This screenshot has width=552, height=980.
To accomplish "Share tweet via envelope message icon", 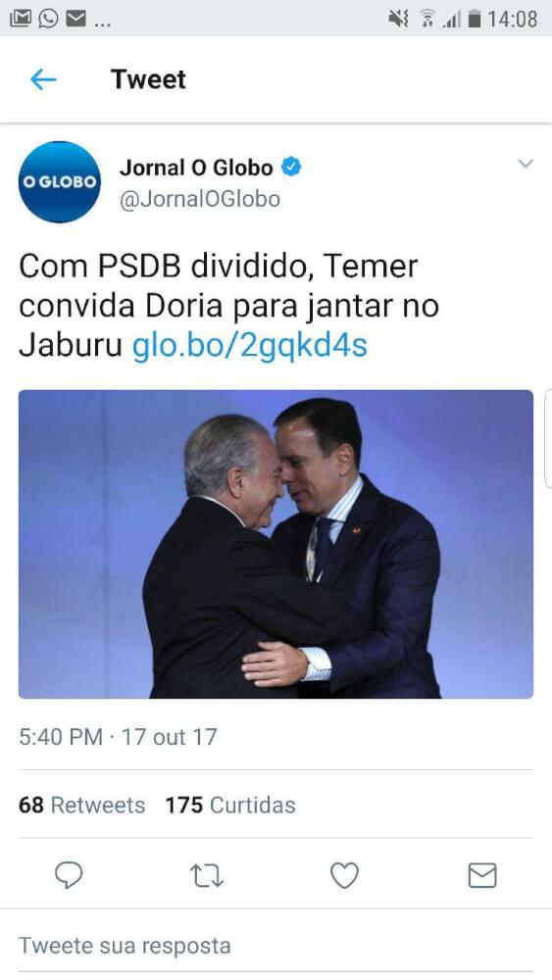I will click(482, 875).
